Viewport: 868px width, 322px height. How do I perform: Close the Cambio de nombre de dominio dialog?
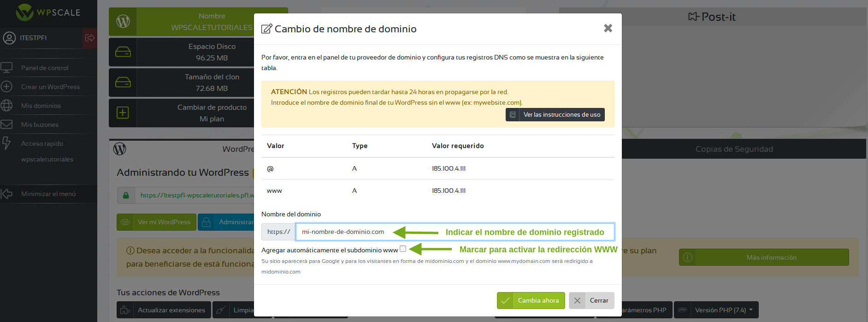click(x=608, y=28)
